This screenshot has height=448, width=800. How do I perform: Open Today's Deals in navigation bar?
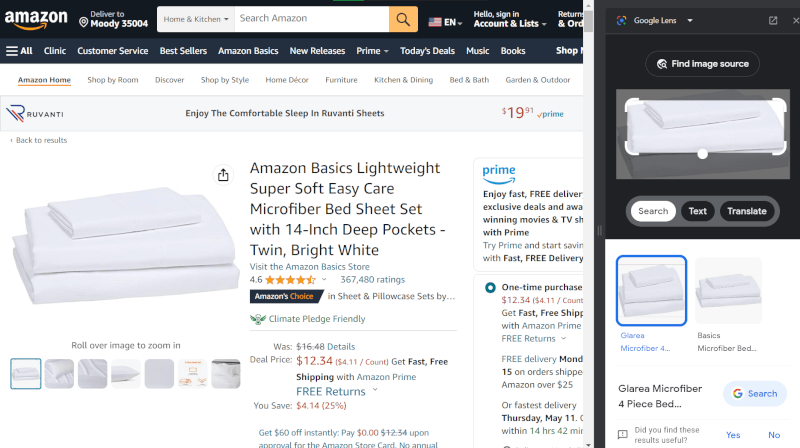(x=427, y=51)
